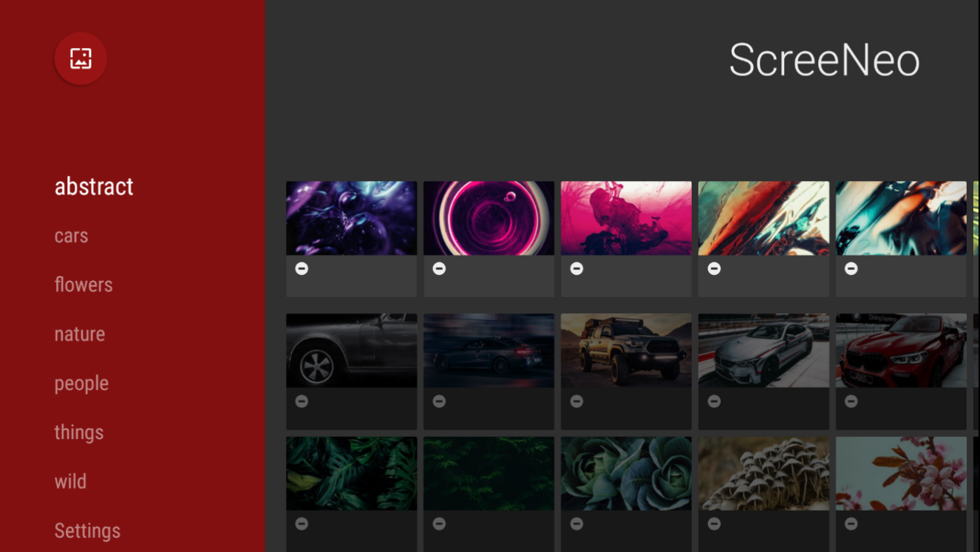Switch to the flowers category
The height and width of the screenshot is (552, 980).
click(x=84, y=284)
